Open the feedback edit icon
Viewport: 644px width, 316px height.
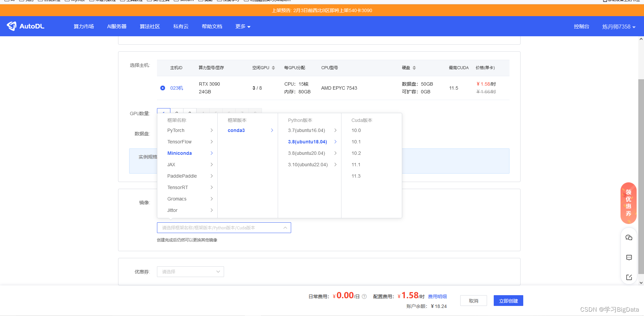click(x=629, y=277)
